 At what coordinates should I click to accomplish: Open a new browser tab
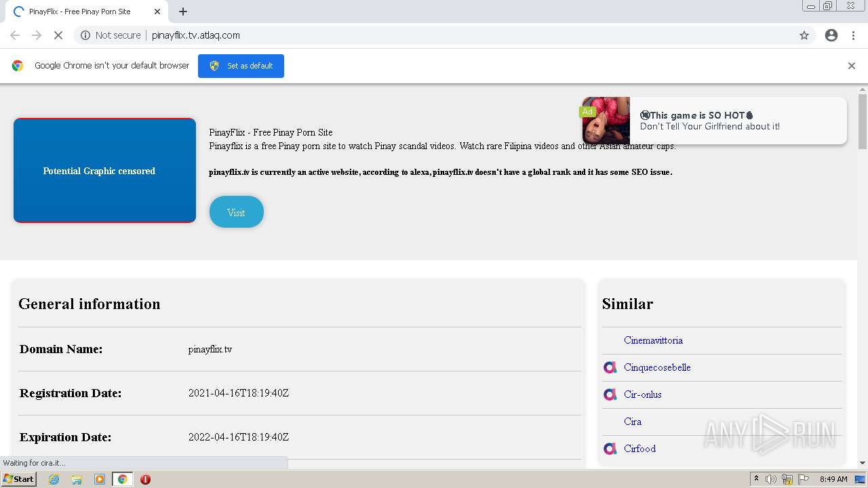pyautogui.click(x=183, y=12)
